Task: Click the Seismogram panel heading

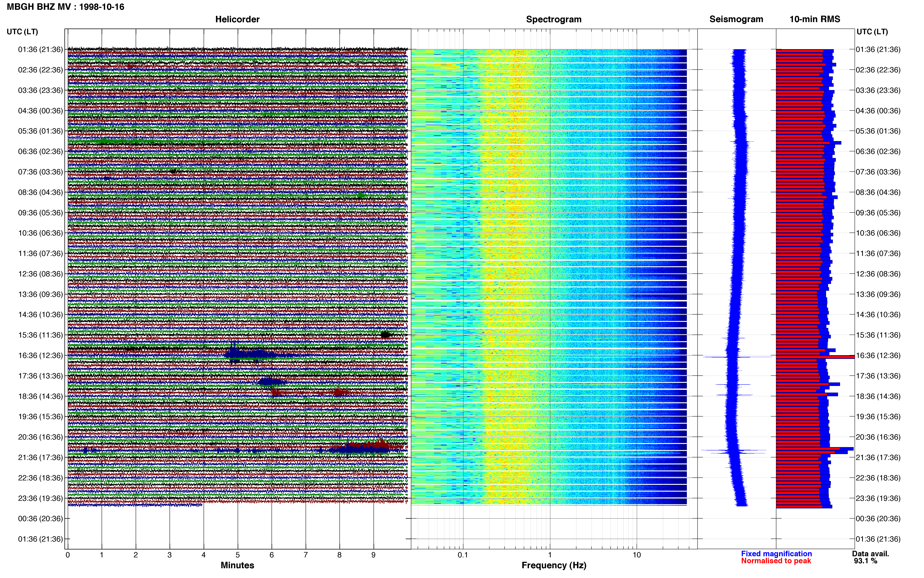Action: pos(736,20)
